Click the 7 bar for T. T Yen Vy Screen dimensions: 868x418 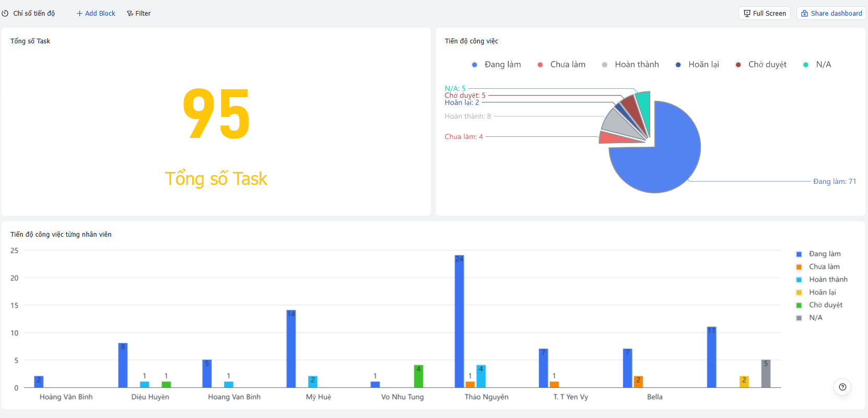[543, 368]
